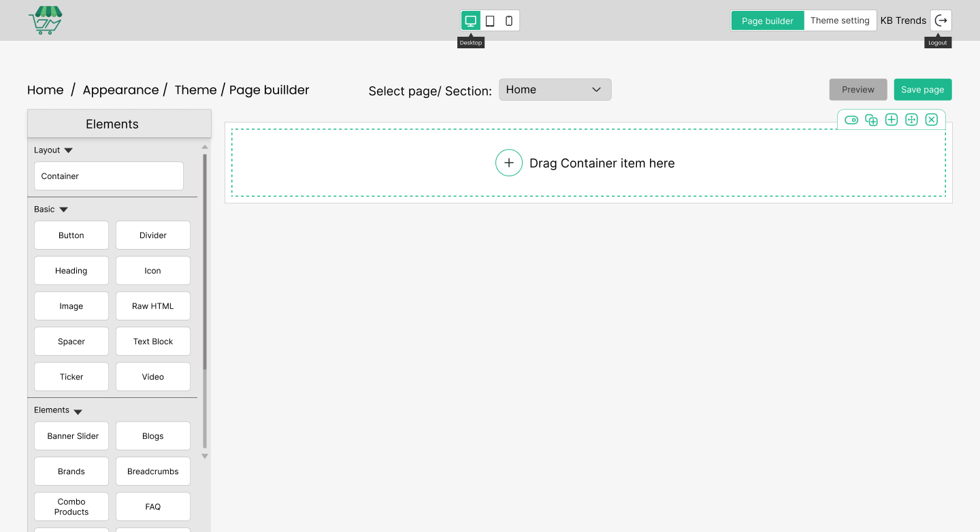Switch to mobile phone preview mode
Viewport: 980px width, 532px height.
[509, 21]
